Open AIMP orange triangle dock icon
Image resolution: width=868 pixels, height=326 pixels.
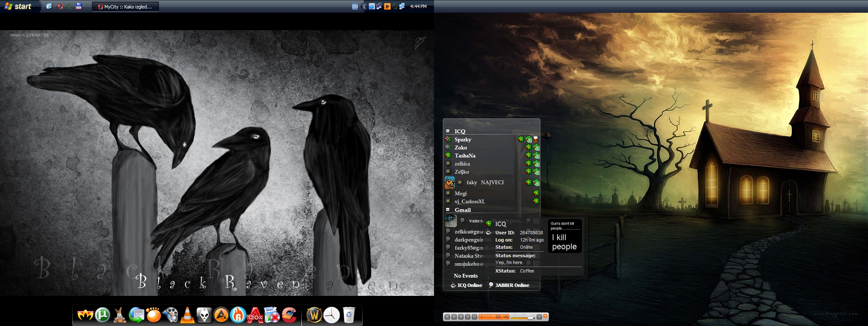pos(221,315)
